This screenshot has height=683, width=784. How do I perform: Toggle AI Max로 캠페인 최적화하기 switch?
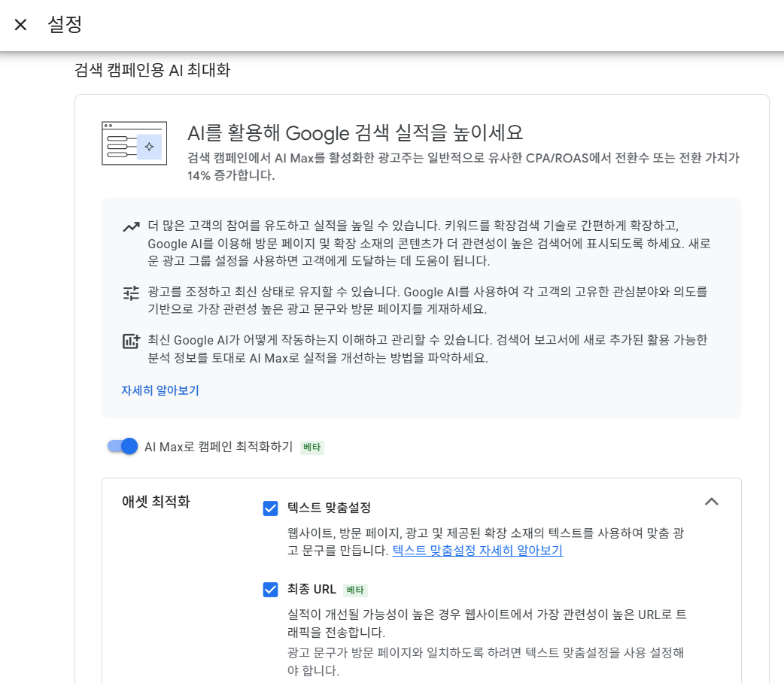click(123, 446)
